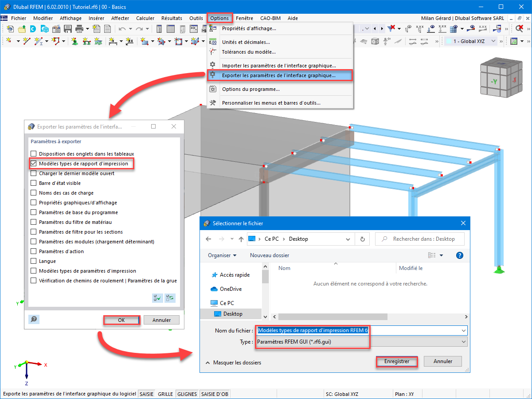Select the dimension tool icon
The height and width of the screenshot is (399, 532).
pos(113,41)
